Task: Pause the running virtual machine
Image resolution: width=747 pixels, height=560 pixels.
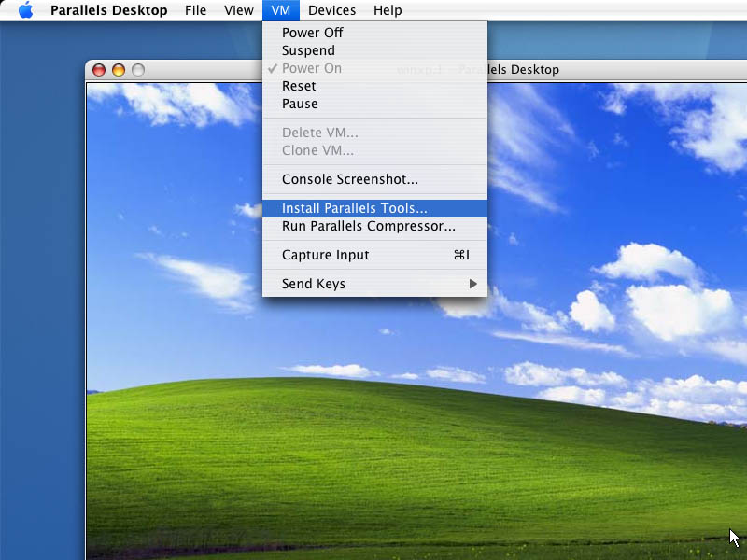Action: [x=300, y=104]
